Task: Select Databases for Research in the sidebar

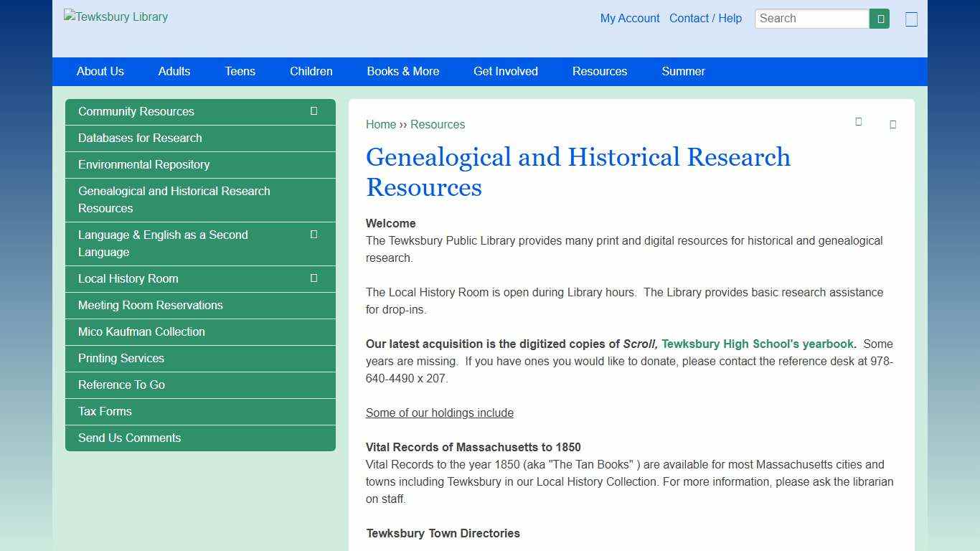Action: coord(141,138)
